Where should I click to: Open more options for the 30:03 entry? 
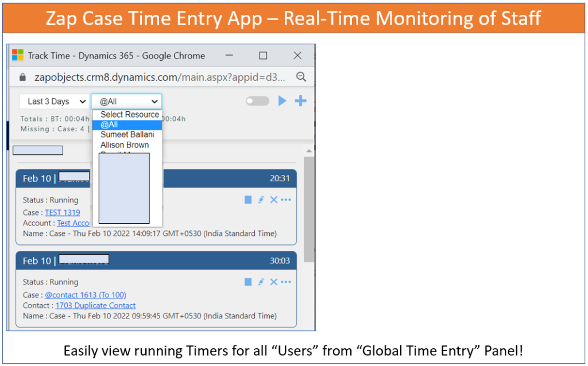tap(286, 282)
